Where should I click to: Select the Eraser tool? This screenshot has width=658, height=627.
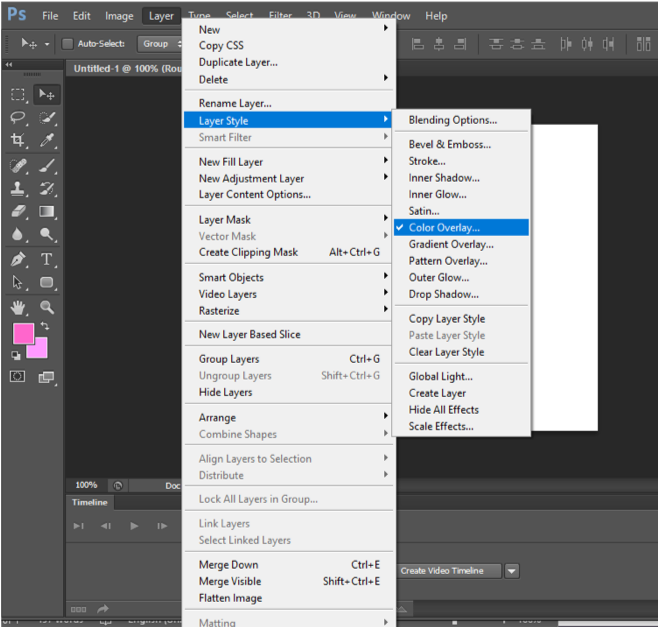click(x=18, y=211)
